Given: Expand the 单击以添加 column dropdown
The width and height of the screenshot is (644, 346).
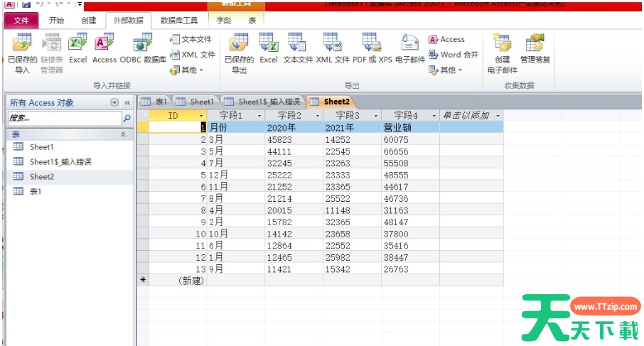Looking at the screenshot, I should click(x=498, y=116).
